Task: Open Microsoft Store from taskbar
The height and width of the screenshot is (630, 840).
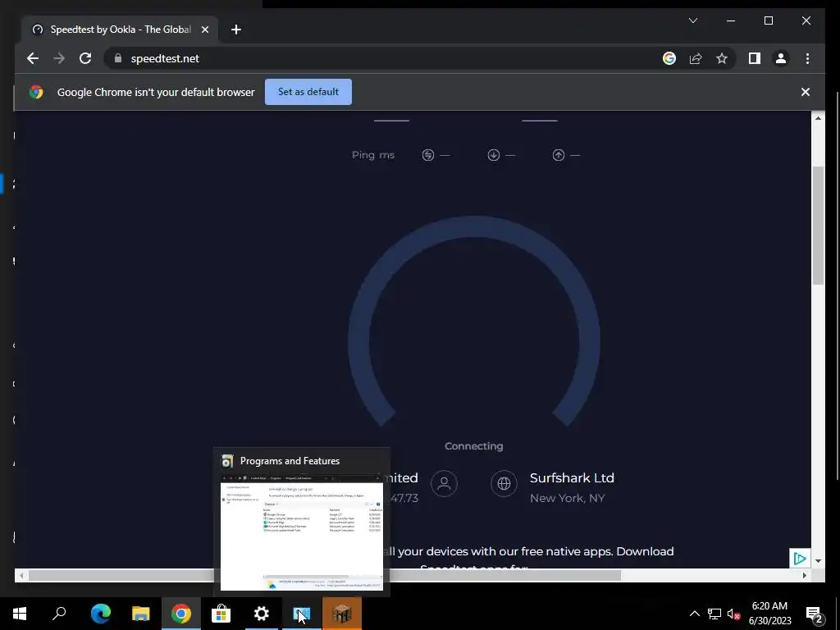Action: [221, 614]
